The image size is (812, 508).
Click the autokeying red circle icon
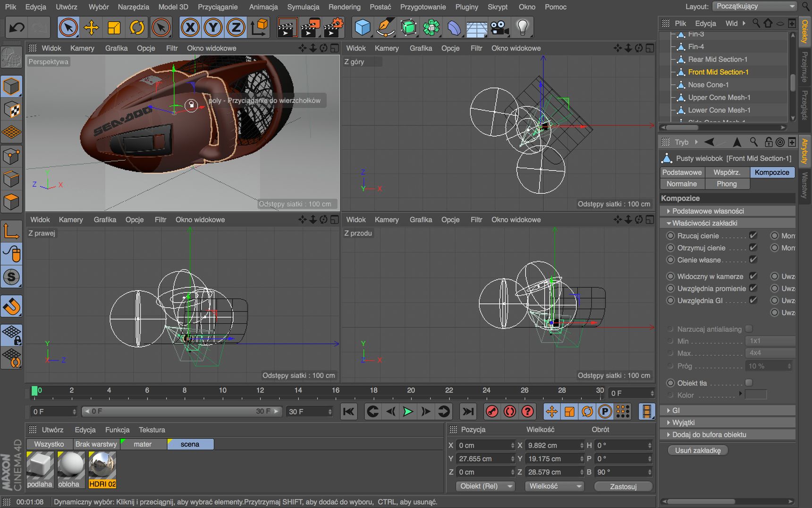(x=510, y=412)
